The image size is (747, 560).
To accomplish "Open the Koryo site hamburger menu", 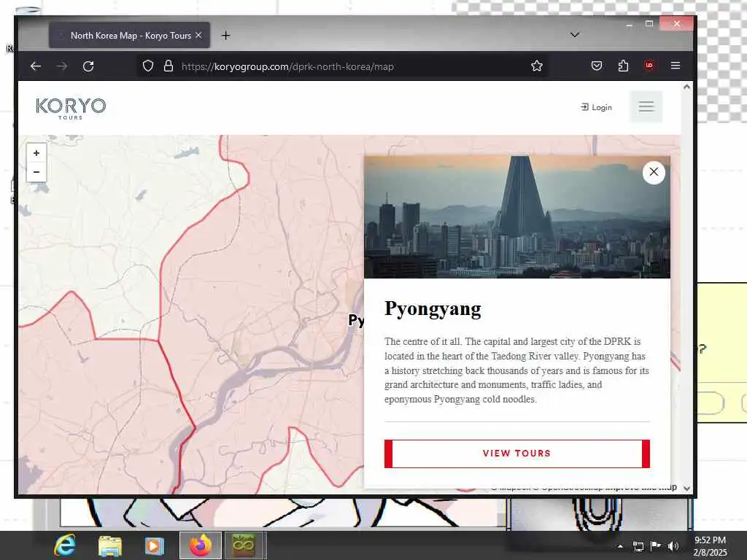I will tap(646, 106).
